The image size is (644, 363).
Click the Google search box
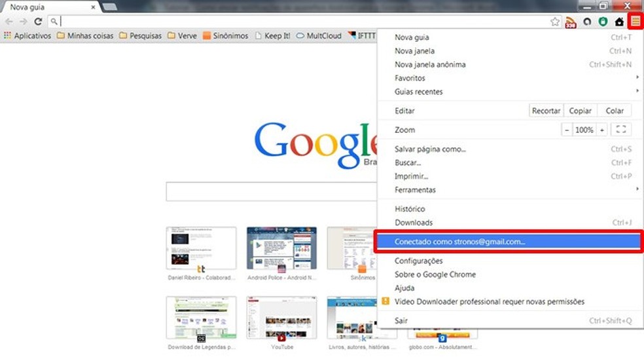tap(271, 191)
